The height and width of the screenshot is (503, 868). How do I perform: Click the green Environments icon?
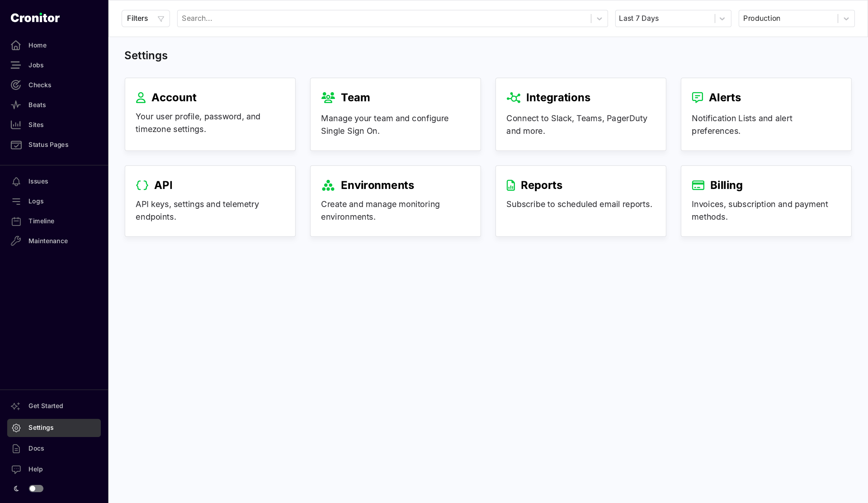click(328, 185)
